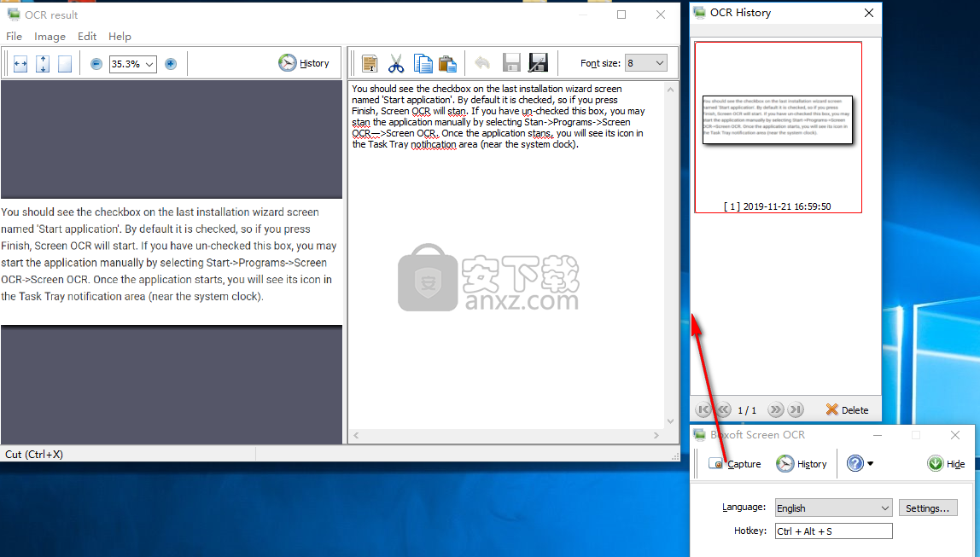
Task: Undo the last edit with the arrow icon
Action: tap(481, 63)
